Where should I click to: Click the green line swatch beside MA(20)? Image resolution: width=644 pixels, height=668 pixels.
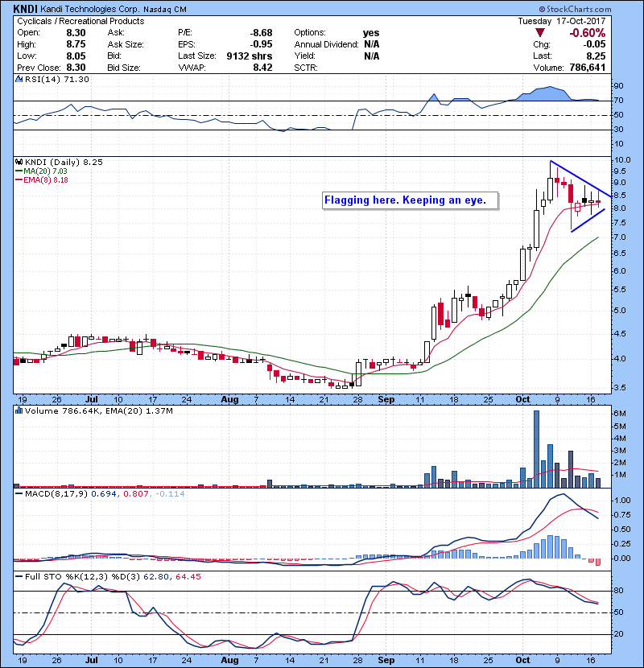19,171
